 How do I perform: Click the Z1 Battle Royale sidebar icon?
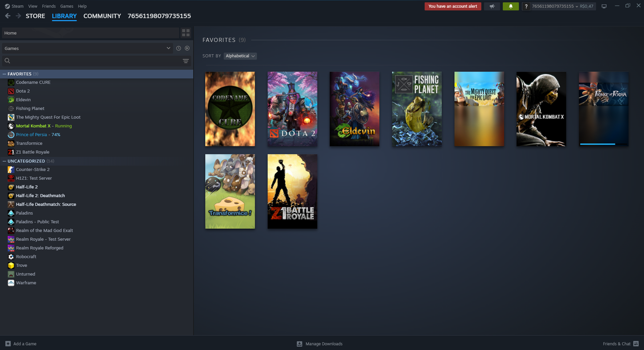[11, 152]
